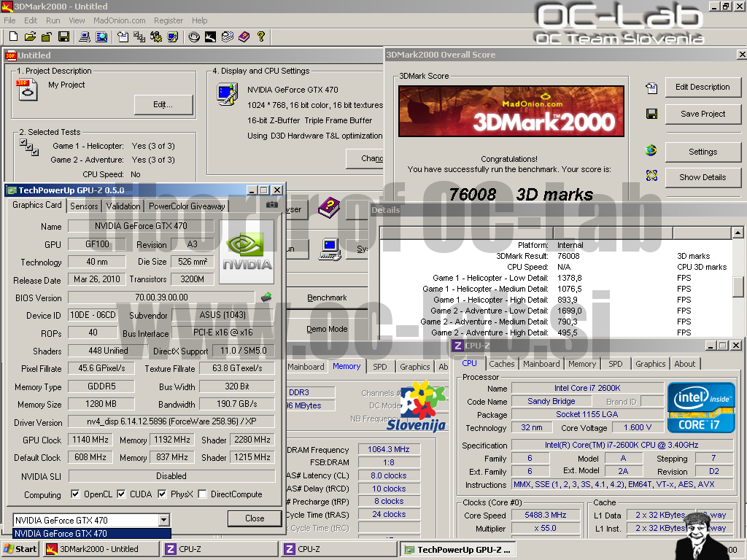This screenshot has width=747, height=560.
Task: Click the edit description toolbar icon
Action: pos(123,36)
